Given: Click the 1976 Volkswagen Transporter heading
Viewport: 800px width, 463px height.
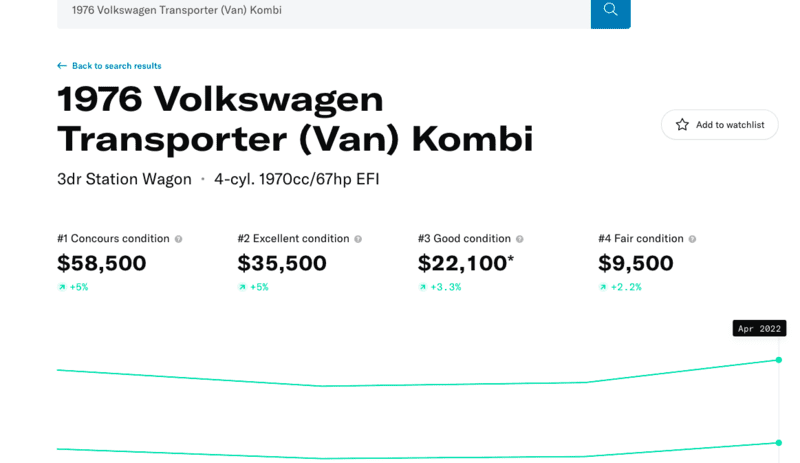Looking at the screenshot, I should pyautogui.click(x=295, y=118).
